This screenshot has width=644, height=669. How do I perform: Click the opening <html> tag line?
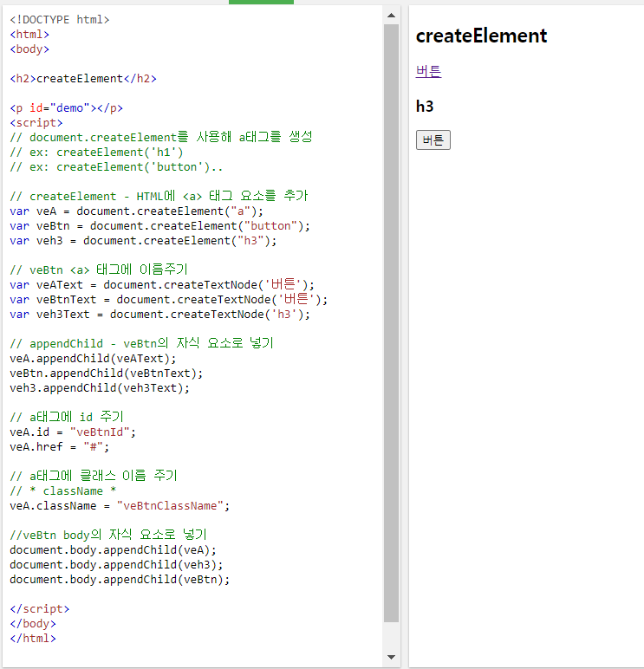click(x=29, y=34)
